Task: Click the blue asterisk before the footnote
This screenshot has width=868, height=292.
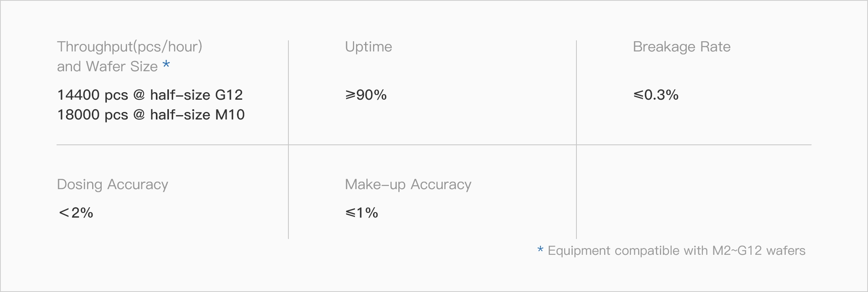Action: point(540,250)
